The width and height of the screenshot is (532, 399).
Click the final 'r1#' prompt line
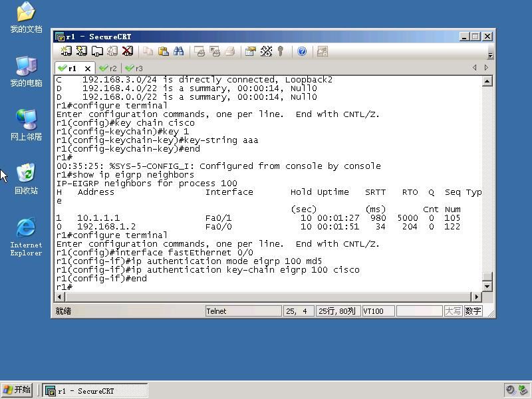pyautogui.click(x=65, y=287)
